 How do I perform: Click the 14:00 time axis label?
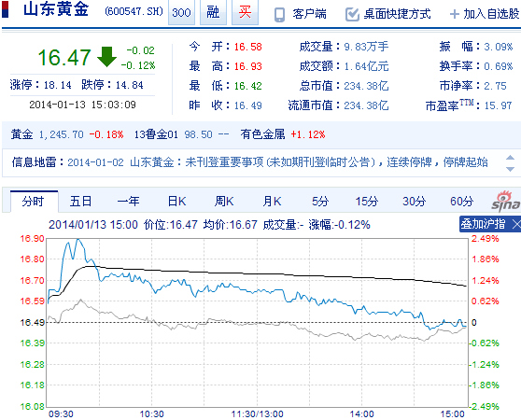coord(361,414)
